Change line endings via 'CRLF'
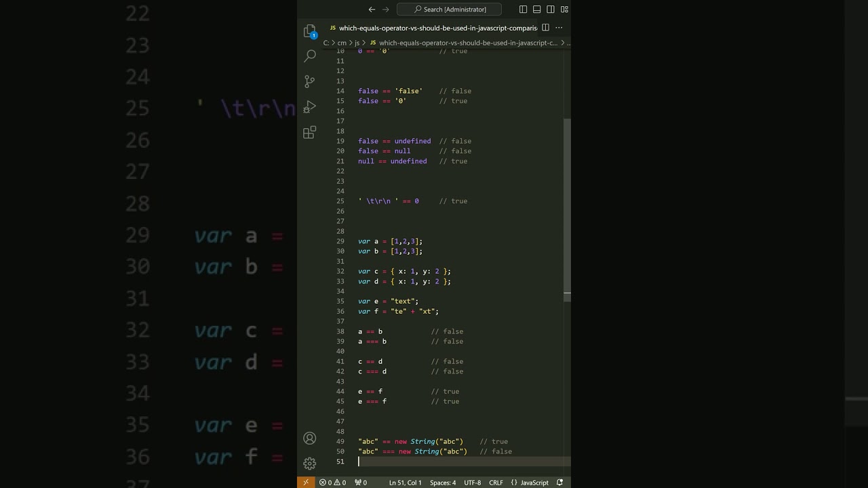868x488 pixels. pyautogui.click(x=496, y=483)
